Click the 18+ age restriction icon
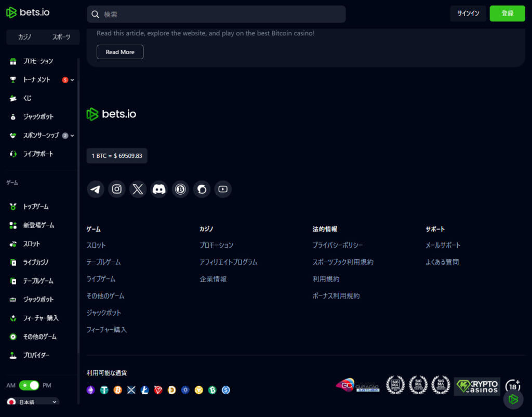Screen dimensions: 532x417 pyautogui.click(x=513, y=385)
